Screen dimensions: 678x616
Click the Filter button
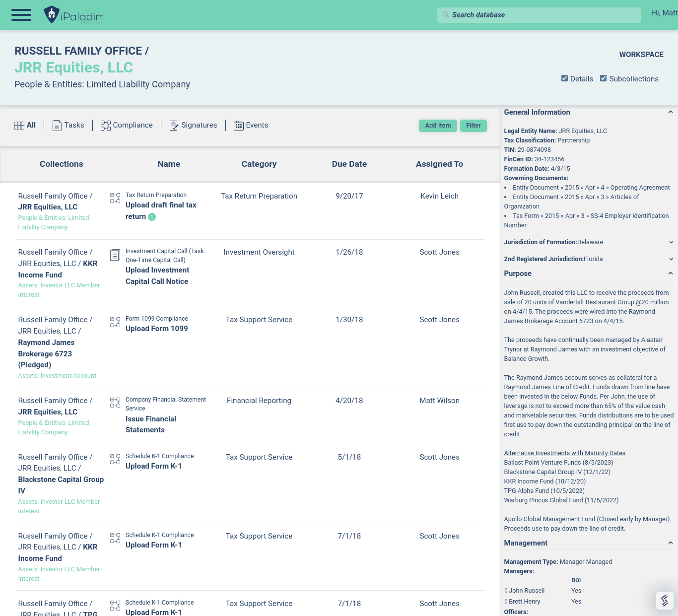point(474,126)
